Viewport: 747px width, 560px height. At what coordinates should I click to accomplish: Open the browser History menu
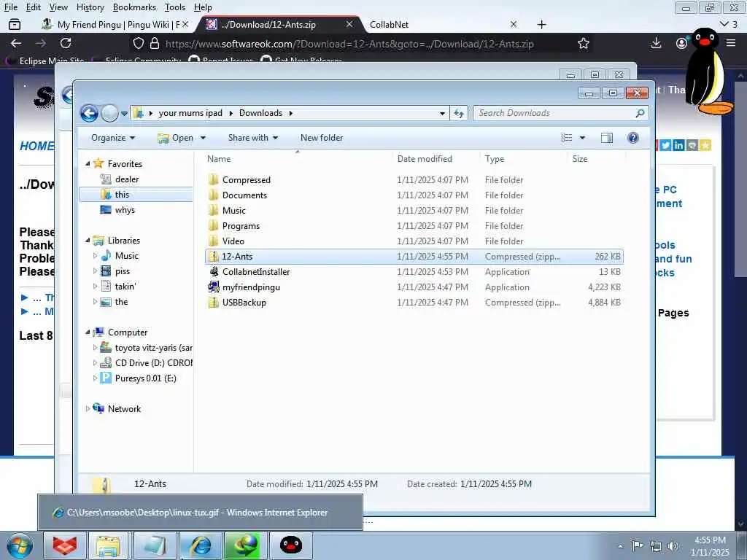[90, 7]
